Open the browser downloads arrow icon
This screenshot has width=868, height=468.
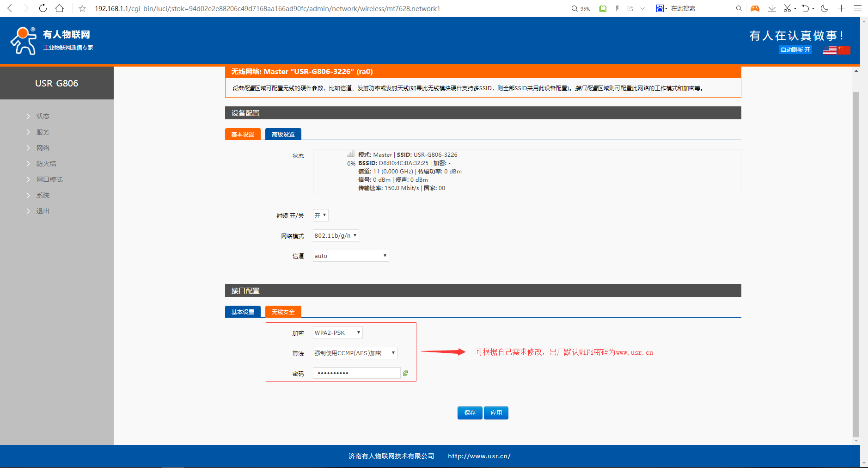click(x=772, y=8)
